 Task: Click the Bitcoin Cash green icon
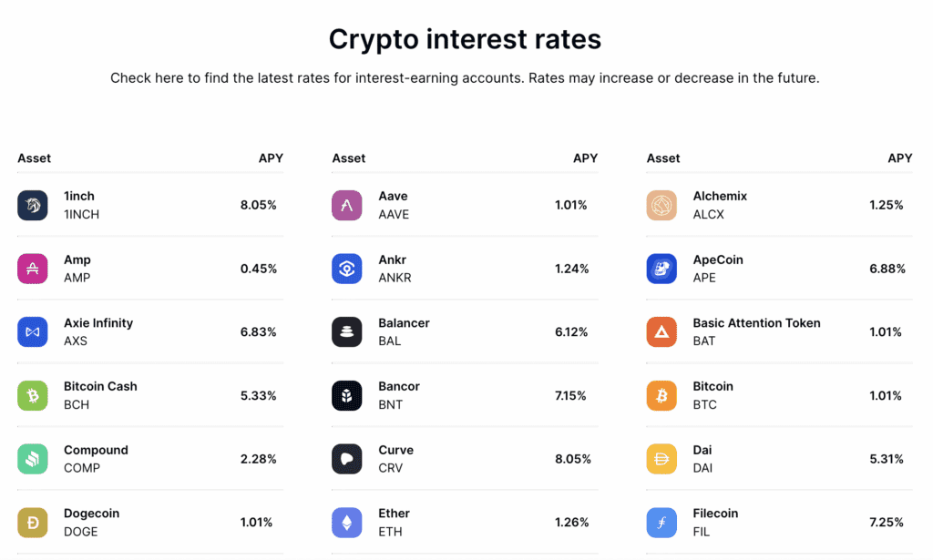(33, 395)
